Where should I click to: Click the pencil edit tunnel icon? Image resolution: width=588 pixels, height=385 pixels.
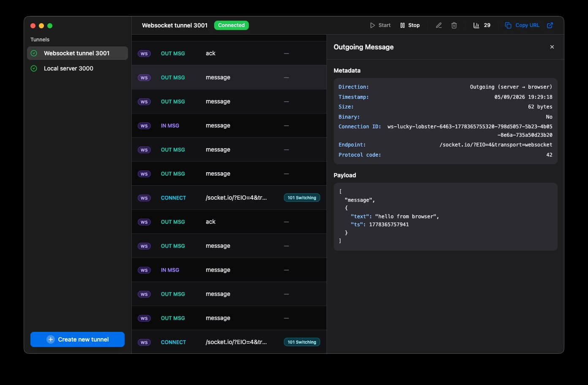pos(439,25)
